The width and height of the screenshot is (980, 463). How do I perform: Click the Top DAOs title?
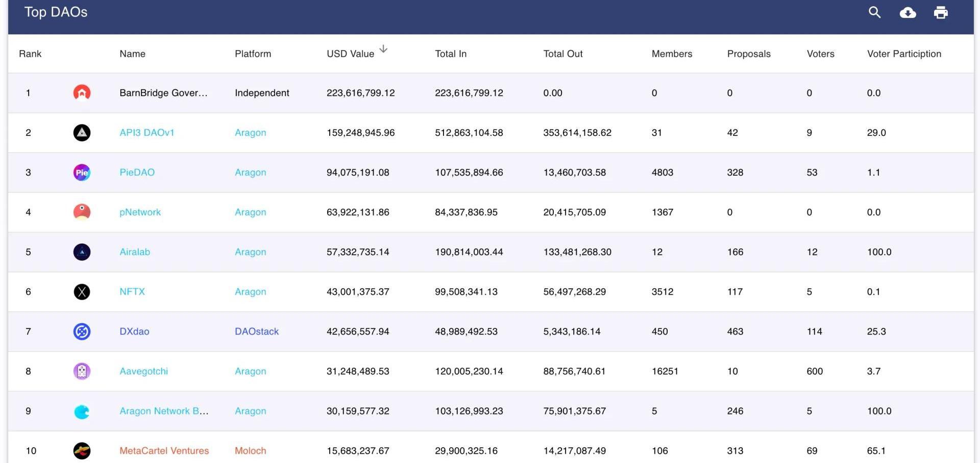tap(56, 12)
